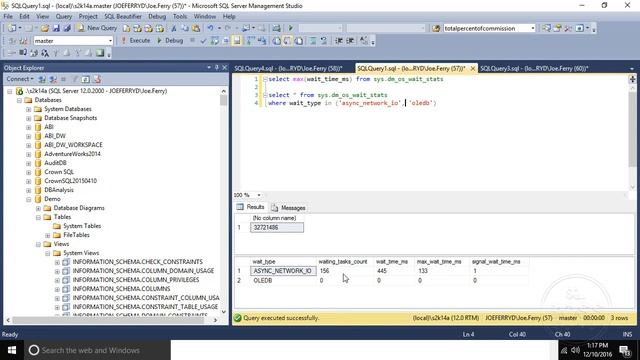Screen dimensions: 640x360
Task: Select the AuditDB database
Action: pos(55,163)
